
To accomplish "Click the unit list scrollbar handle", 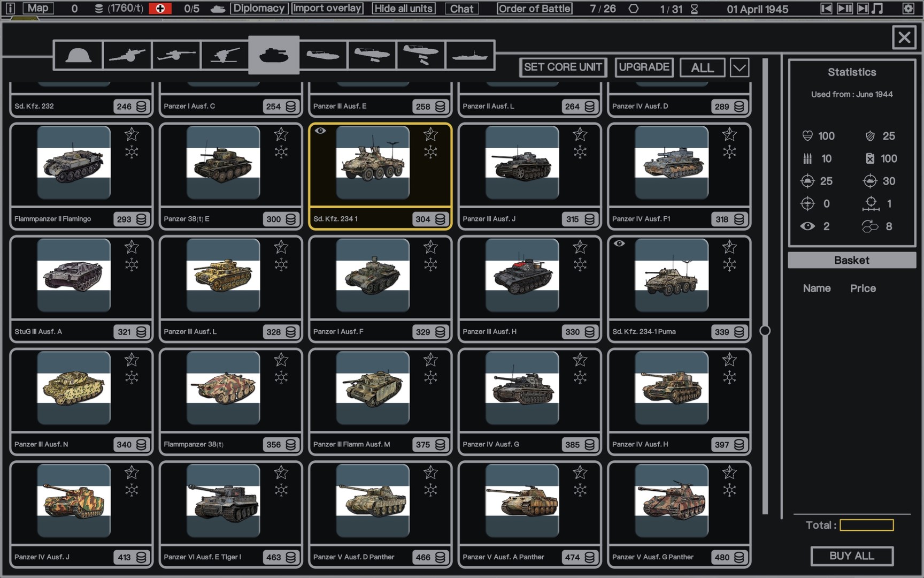I will click(x=765, y=331).
